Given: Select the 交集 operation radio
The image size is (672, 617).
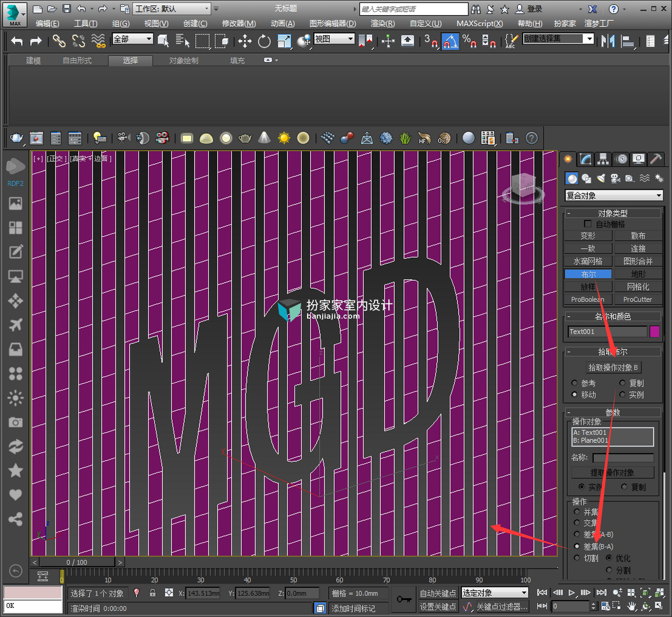Looking at the screenshot, I should [577, 522].
